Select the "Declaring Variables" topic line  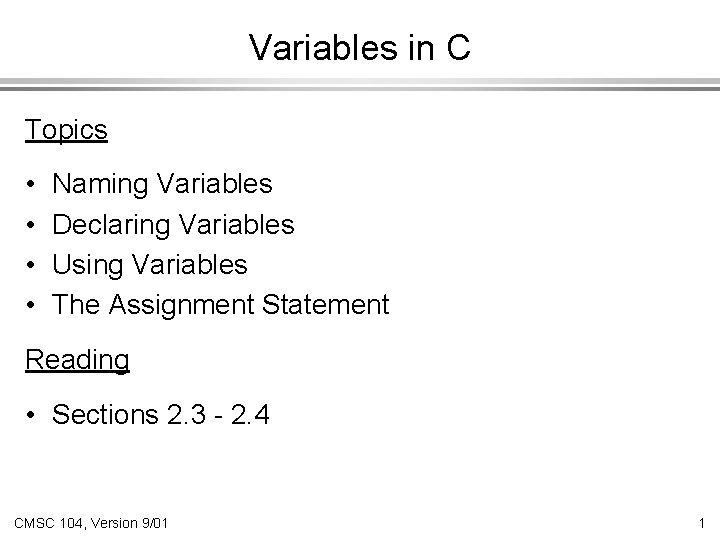pos(173,224)
